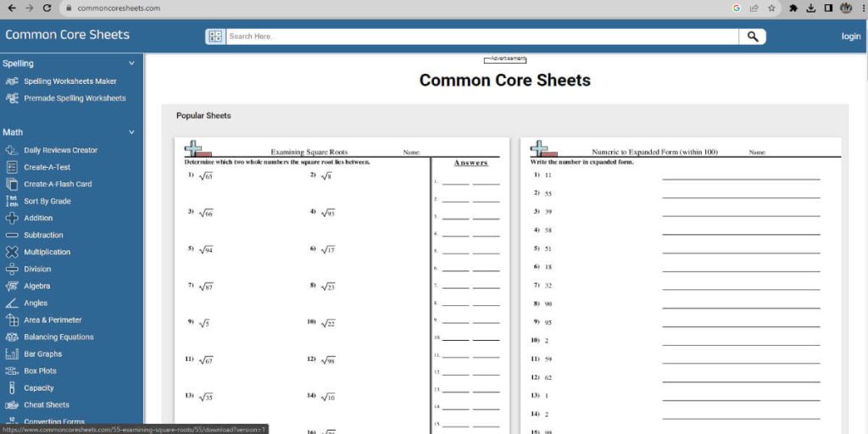Viewport: 868px width, 434px height.
Task: Click the Division icon in sidebar
Action: [12, 269]
